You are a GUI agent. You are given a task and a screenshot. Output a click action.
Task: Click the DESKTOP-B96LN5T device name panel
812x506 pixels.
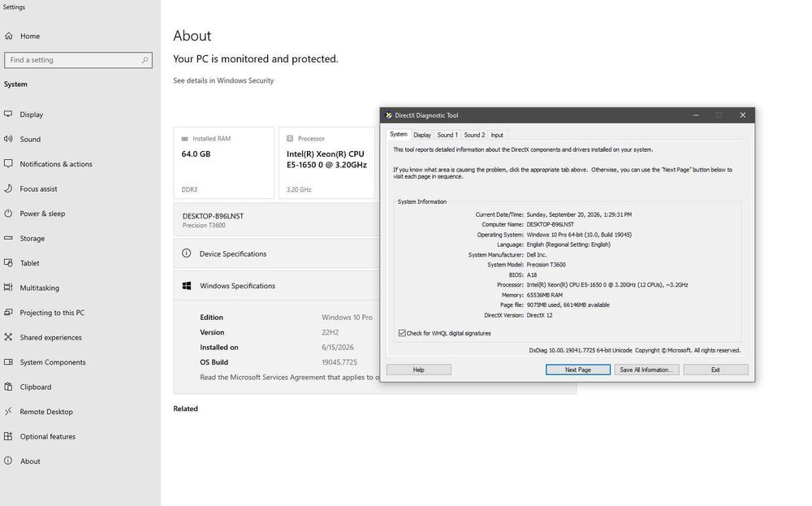(x=277, y=220)
